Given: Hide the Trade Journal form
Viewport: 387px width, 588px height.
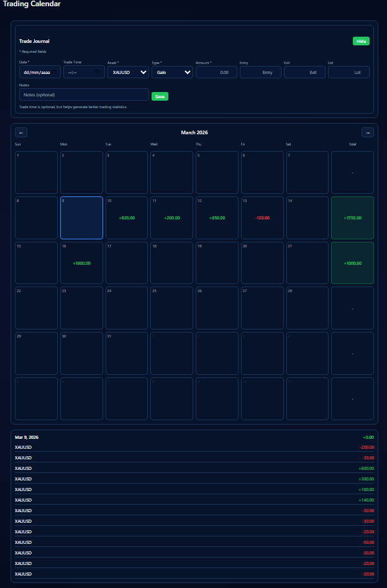Looking at the screenshot, I should [361, 41].
